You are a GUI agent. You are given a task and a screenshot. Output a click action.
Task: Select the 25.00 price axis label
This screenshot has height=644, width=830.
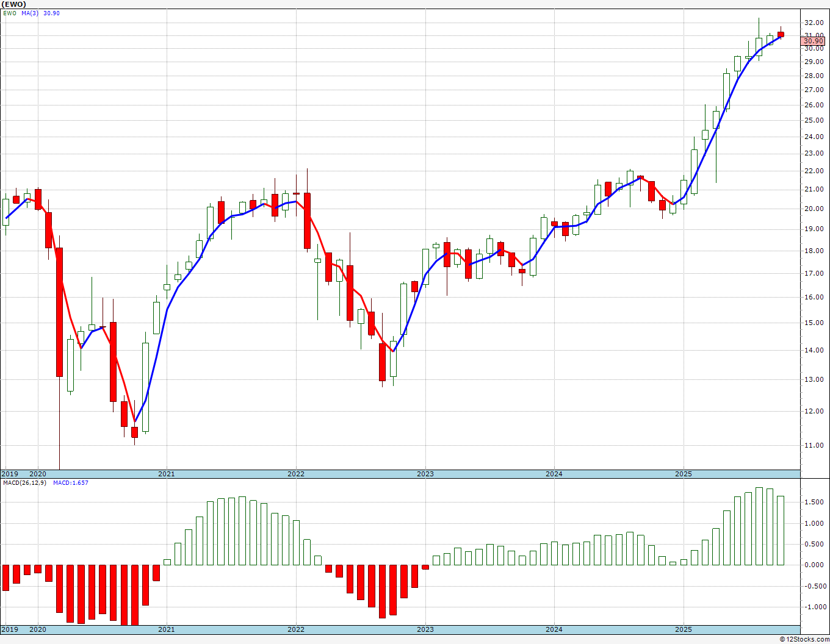point(814,120)
